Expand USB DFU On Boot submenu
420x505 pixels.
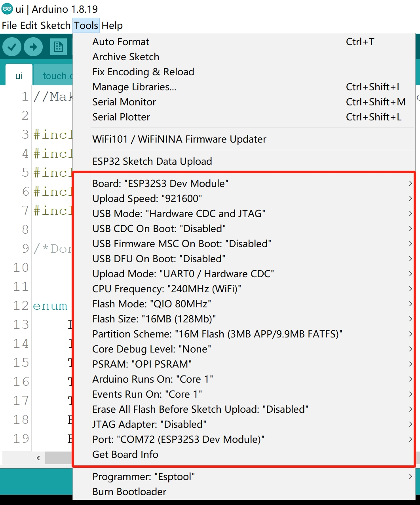point(244,259)
